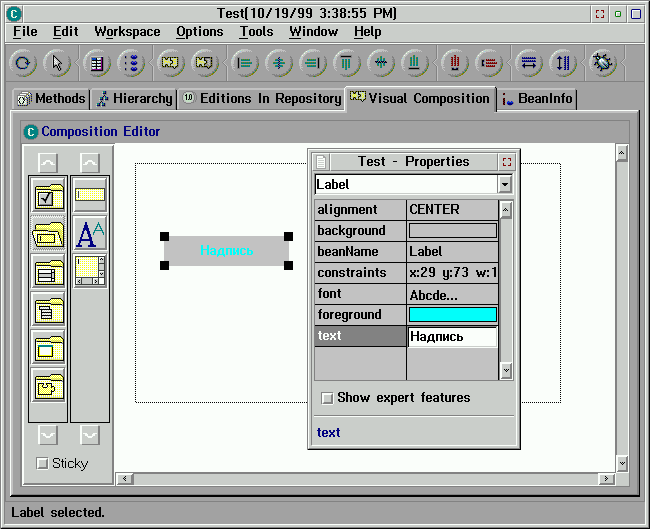The height and width of the screenshot is (529, 650).
Task: Switch to the BeanInfo tab
Action: [538, 99]
